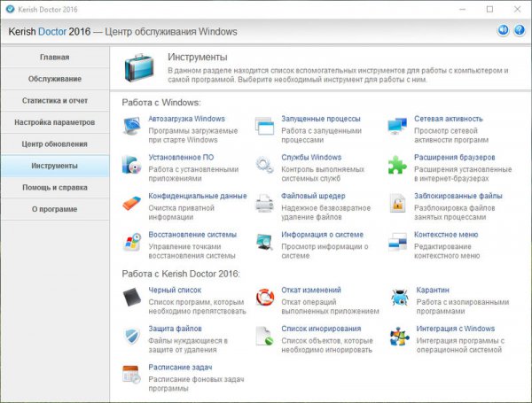Select the Инструменты sidebar tab
This screenshot has height=403, width=532.
(x=55, y=166)
